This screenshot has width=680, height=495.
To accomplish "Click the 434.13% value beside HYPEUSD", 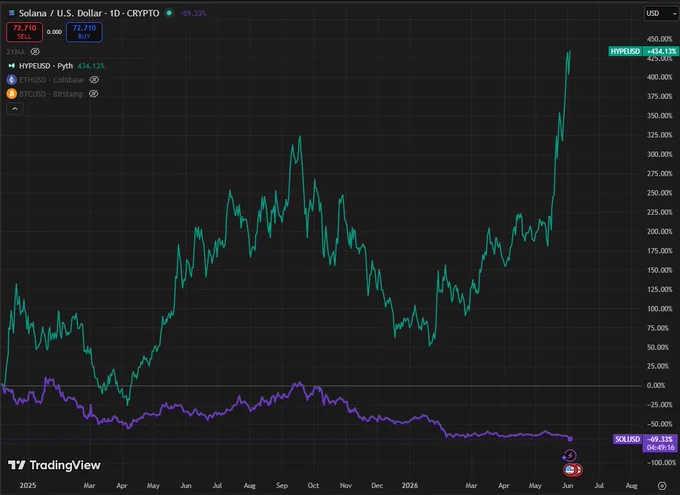I will [91, 66].
